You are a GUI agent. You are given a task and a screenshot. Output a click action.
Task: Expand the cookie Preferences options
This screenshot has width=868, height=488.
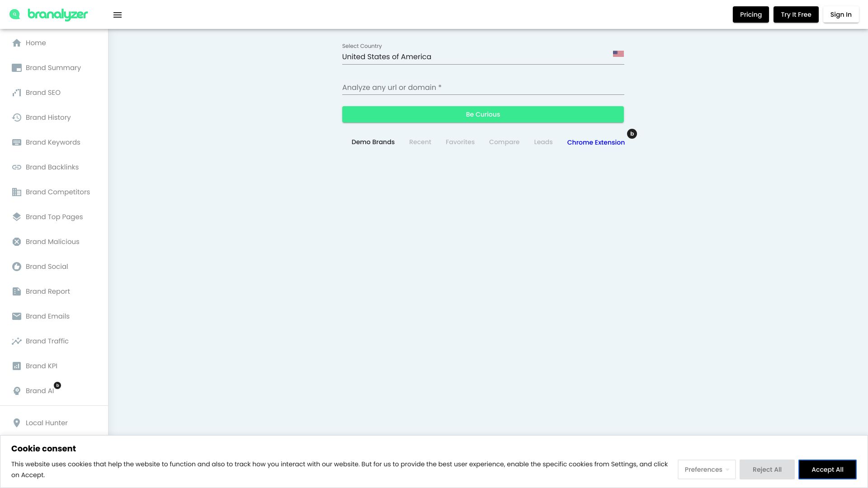click(706, 469)
